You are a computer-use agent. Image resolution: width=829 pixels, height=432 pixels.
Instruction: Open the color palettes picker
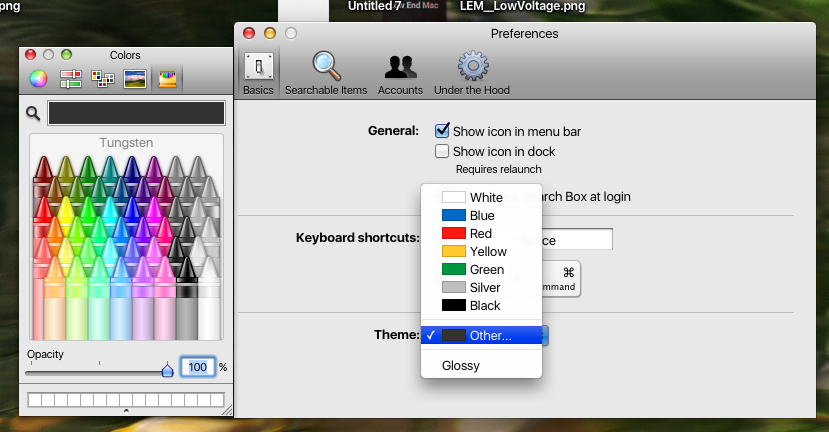[102, 78]
